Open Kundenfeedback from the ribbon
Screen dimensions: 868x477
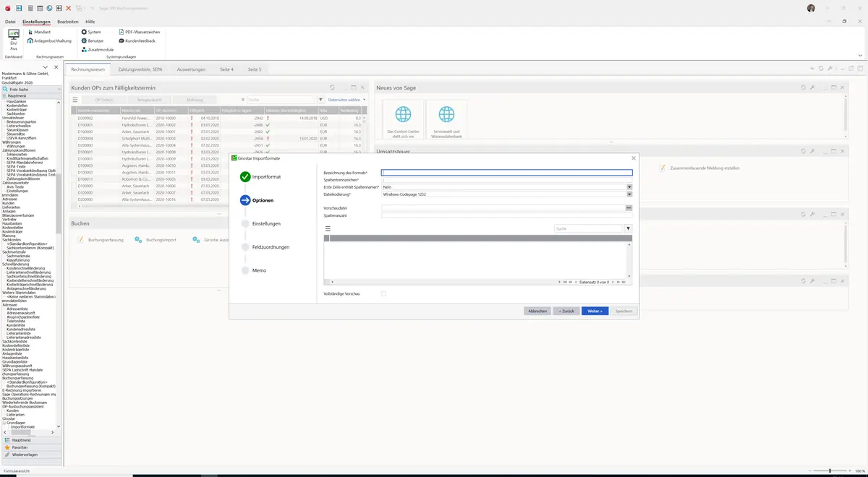(137, 40)
